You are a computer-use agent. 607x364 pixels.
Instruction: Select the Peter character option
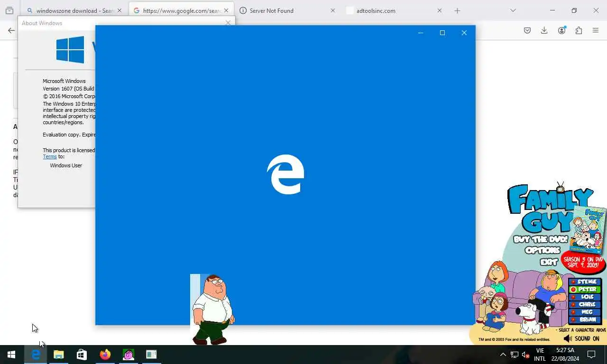pyautogui.click(x=585, y=289)
